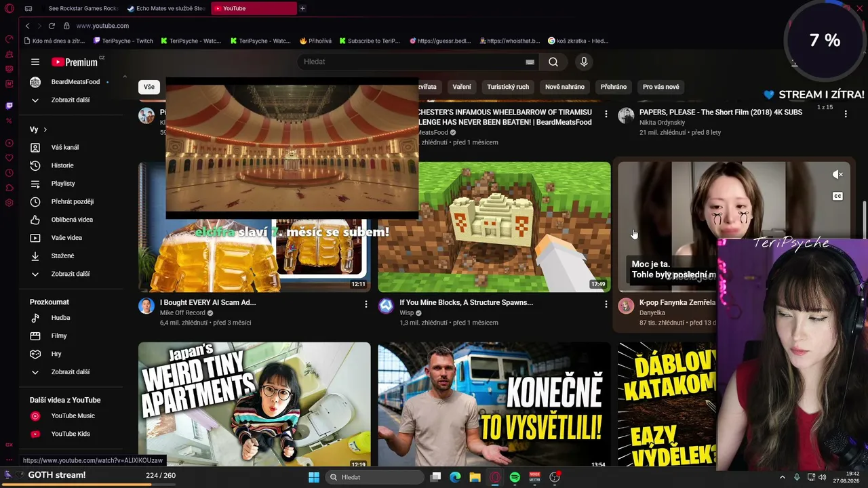Open options menu for AI Scam Ad video
Image resolution: width=868 pixels, height=488 pixels.
click(x=366, y=304)
